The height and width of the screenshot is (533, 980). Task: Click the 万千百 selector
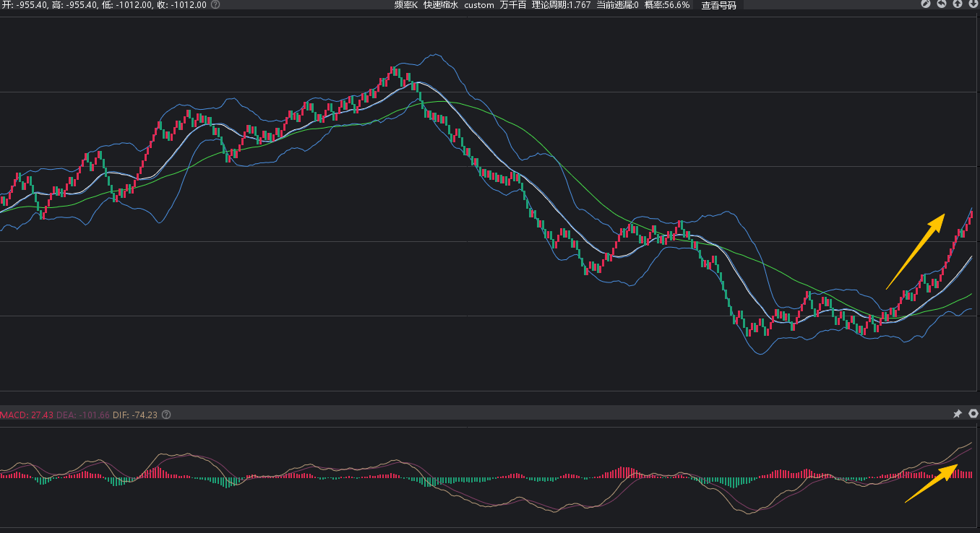513,5
